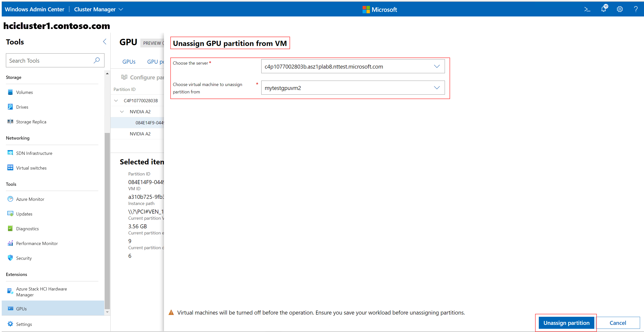Open the notifications bell
Viewport: 644px width, 332px height.
tap(603, 9)
